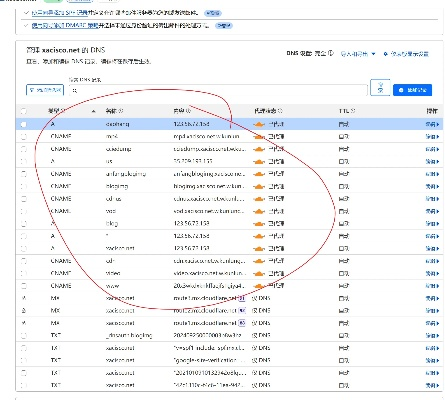The height and width of the screenshot is (400, 445).
Task: Click the _dnsauth.blogimg TXT record name
Action: point(129,336)
